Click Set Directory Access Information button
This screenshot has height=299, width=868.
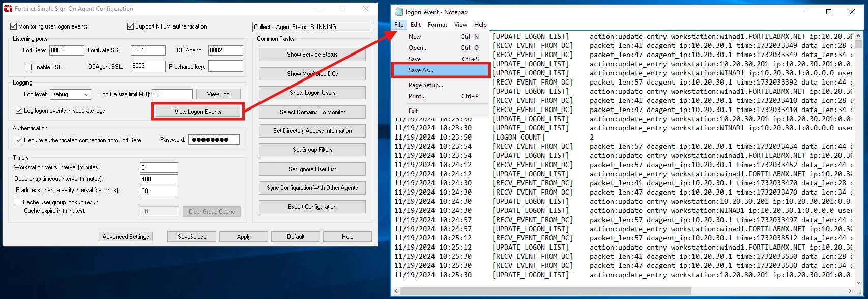[x=312, y=131]
